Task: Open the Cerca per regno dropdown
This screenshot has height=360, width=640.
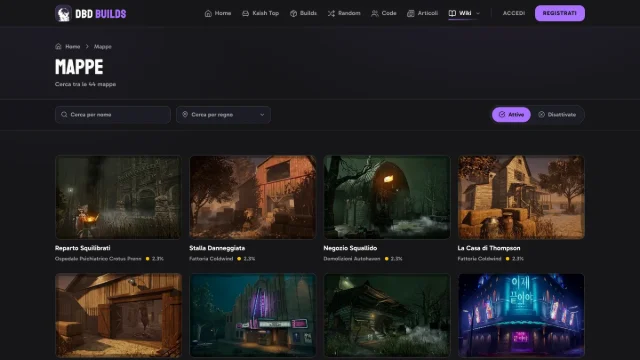Action: coord(223,115)
